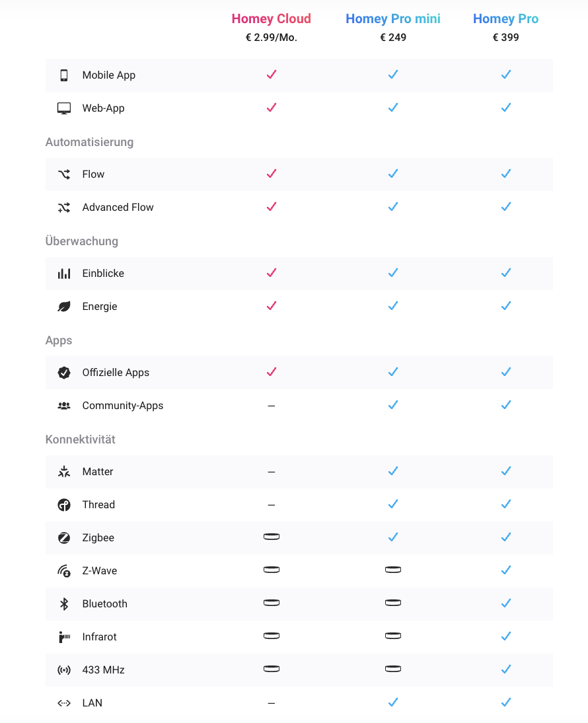Click the 433 MHz radio waves icon
Image resolution: width=588 pixels, height=723 pixels.
tap(64, 670)
